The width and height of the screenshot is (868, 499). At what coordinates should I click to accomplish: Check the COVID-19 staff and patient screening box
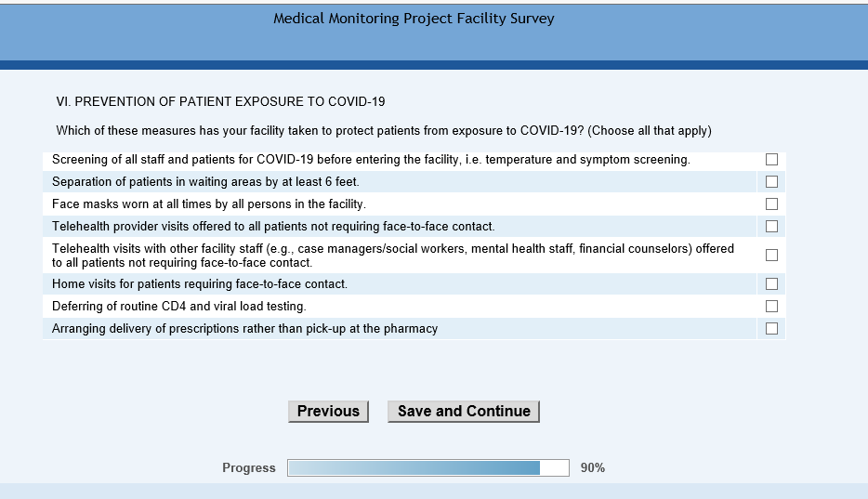point(771,160)
